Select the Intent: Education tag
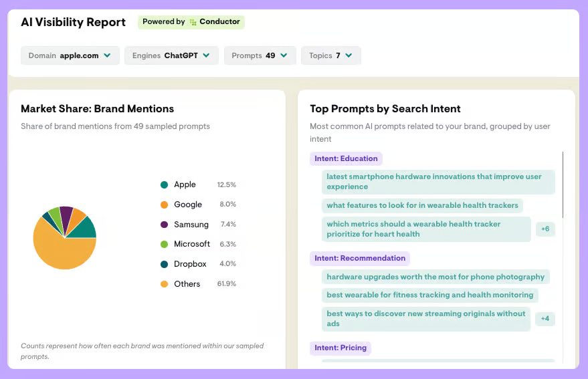 tap(347, 158)
